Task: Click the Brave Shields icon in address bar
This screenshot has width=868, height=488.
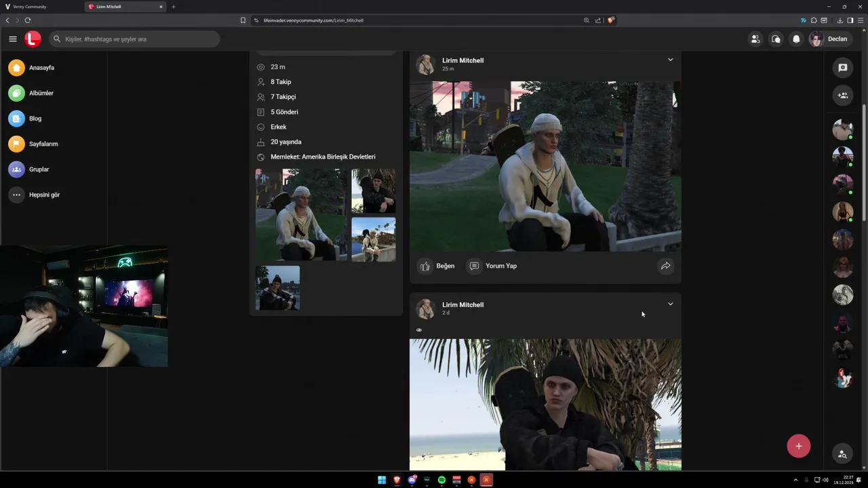Action: click(610, 20)
